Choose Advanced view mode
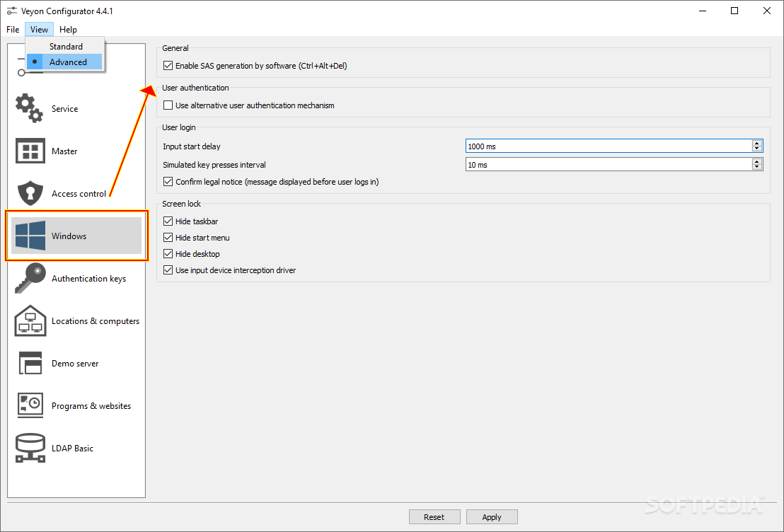Viewport: 784px width, 532px height. (64, 62)
